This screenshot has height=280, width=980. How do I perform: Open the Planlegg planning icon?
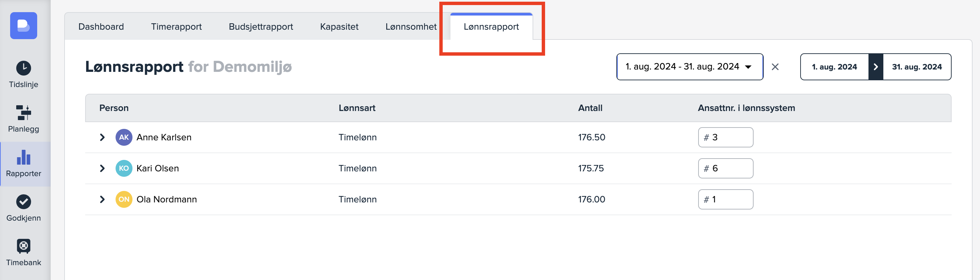click(x=24, y=113)
